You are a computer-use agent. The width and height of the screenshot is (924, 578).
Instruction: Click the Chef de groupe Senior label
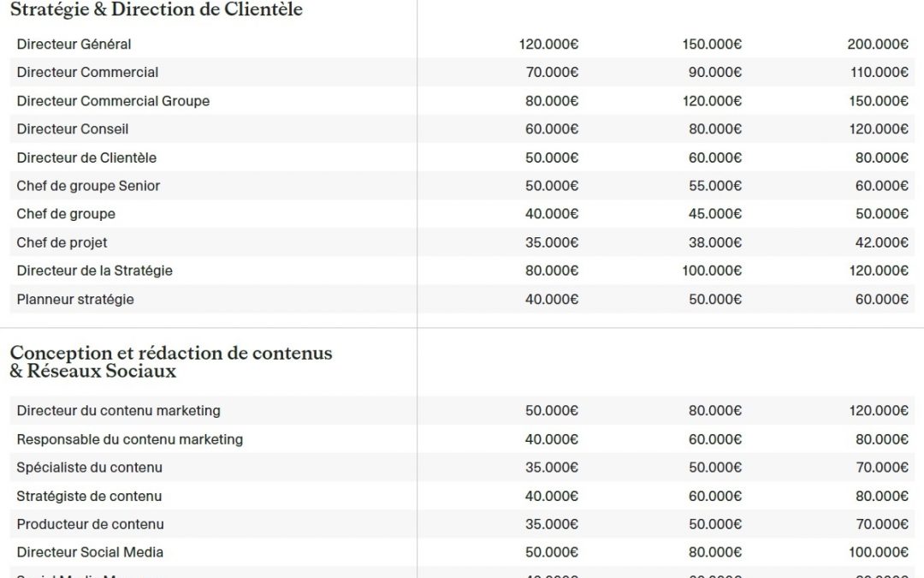click(88, 186)
